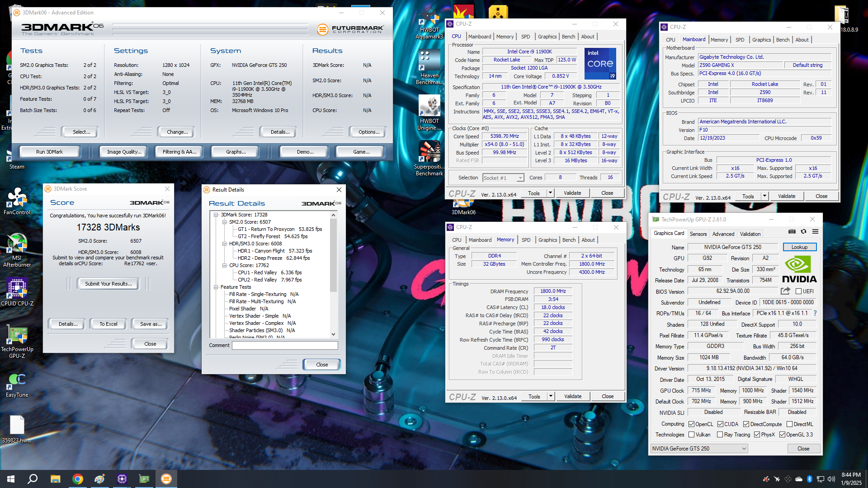Collapse Feature Tests tree node
Screen dimensions: 868x488
[216, 287]
